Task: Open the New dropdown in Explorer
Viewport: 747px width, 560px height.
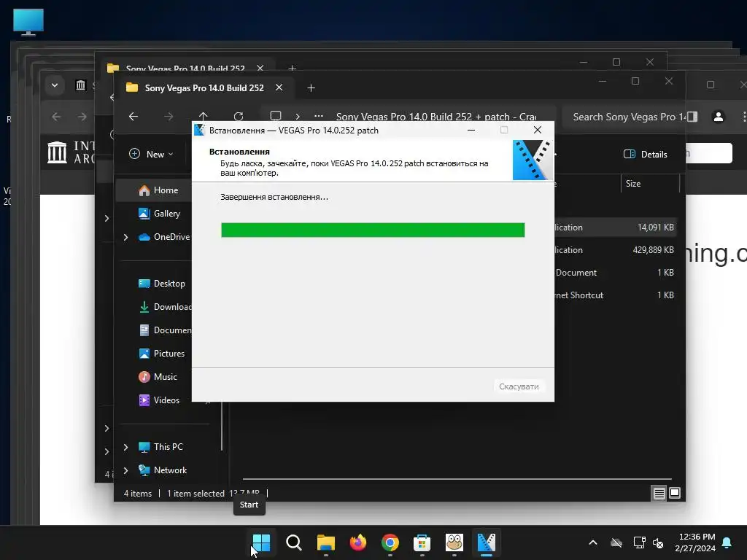Action: [151, 154]
